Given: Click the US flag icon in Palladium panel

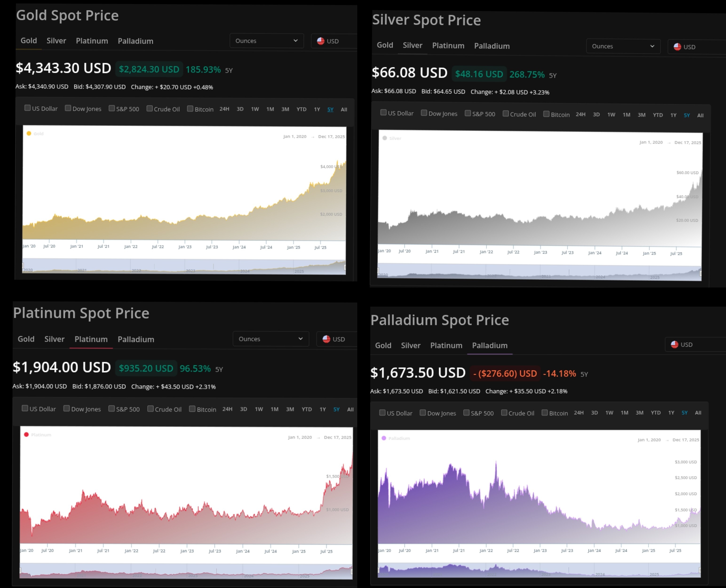Looking at the screenshot, I should tap(674, 345).
